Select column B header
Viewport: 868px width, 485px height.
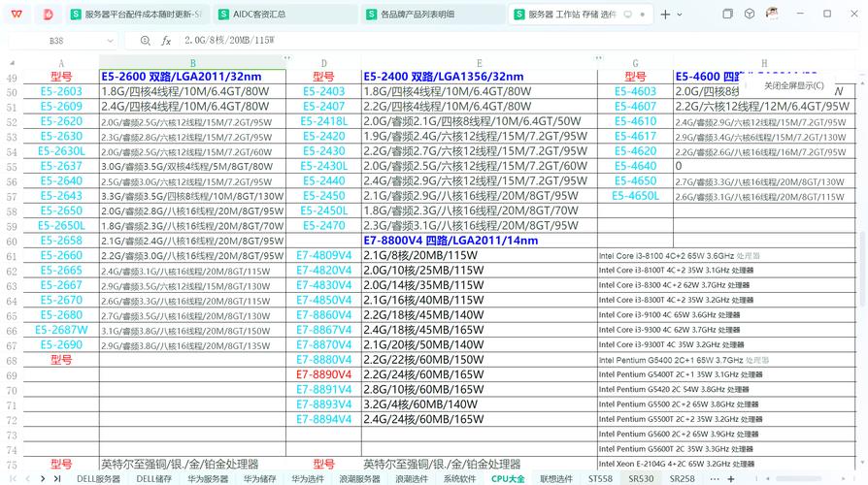tap(192, 63)
